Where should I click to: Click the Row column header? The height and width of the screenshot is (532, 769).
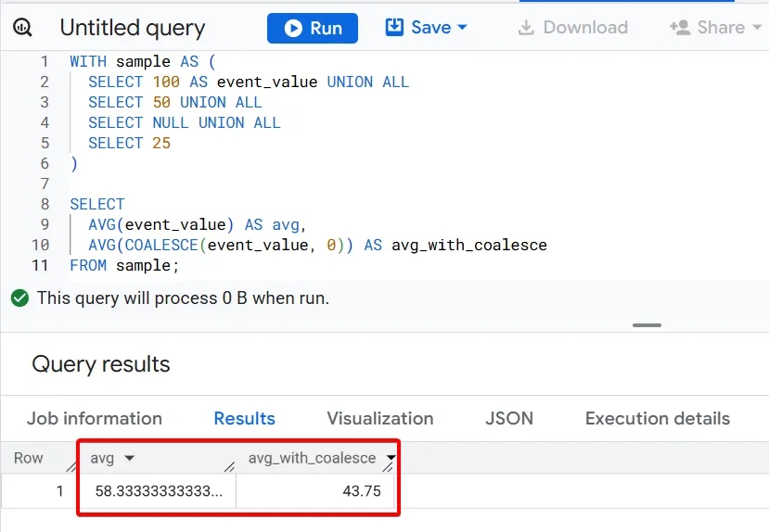pos(29,458)
